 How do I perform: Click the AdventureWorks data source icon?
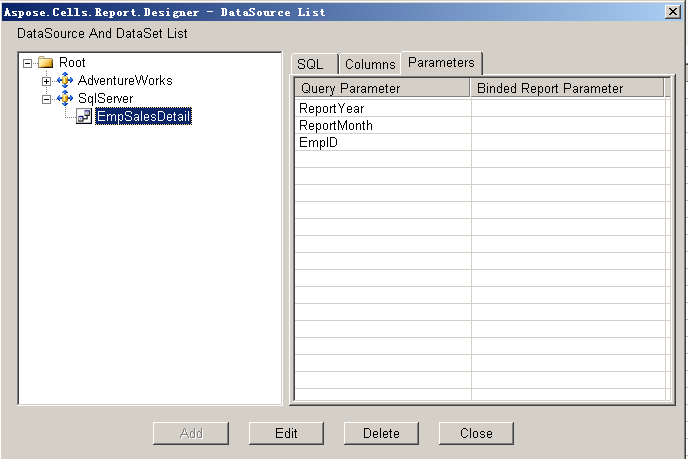coord(65,80)
